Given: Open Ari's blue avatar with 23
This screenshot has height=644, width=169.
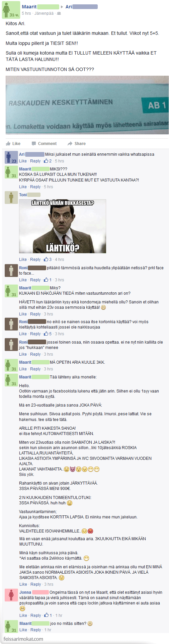Looking at the screenshot, I should [x=11, y=157].
